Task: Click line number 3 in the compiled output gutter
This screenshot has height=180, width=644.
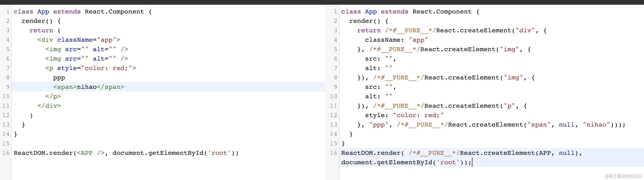Action: (335, 31)
